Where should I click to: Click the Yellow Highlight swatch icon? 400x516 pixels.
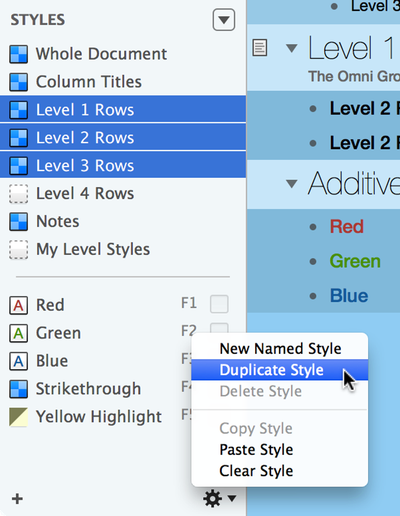pos(19,417)
